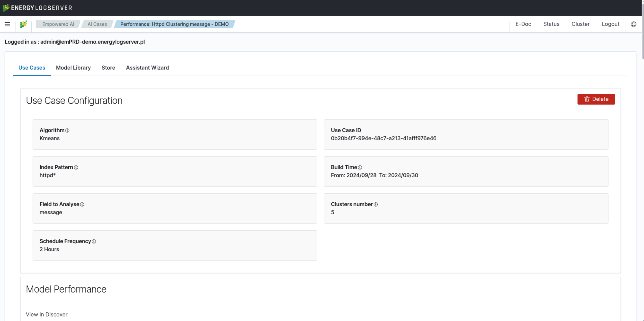Click the Logout link
644x321 pixels.
[610, 24]
